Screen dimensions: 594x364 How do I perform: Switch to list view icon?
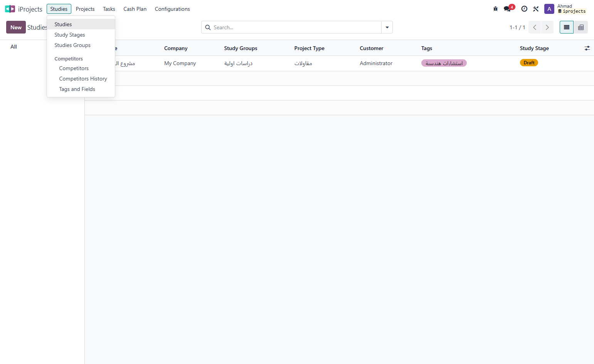(567, 27)
